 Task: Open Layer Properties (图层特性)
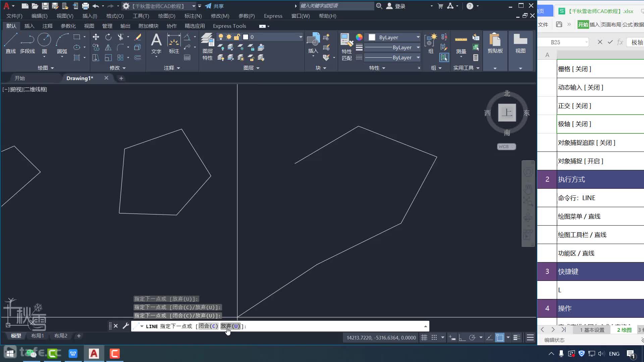click(207, 47)
